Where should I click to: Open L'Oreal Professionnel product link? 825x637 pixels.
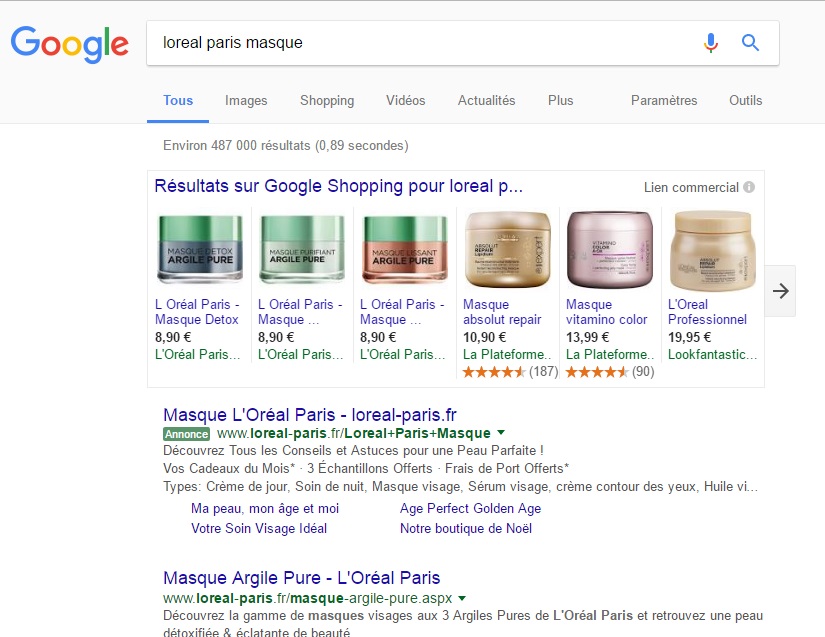point(707,312)
